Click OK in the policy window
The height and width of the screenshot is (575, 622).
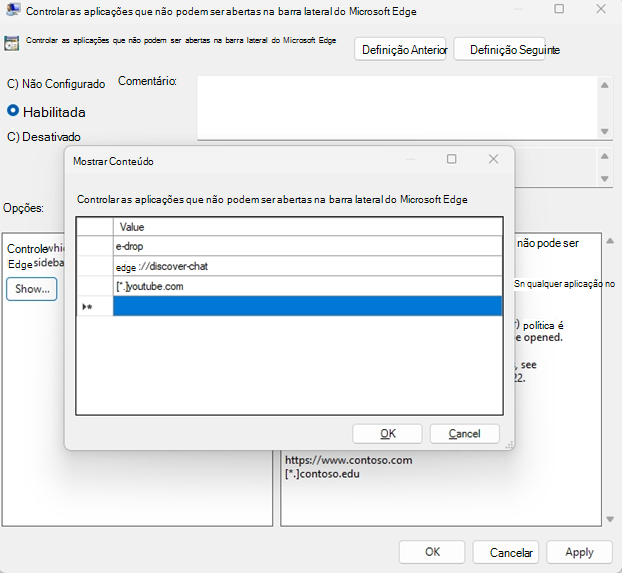(x=432, y=552)
